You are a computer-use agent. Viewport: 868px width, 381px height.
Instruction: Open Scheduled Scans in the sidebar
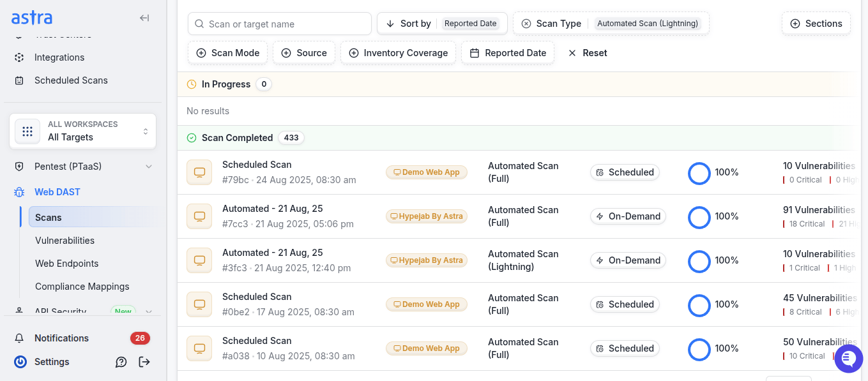71,80
